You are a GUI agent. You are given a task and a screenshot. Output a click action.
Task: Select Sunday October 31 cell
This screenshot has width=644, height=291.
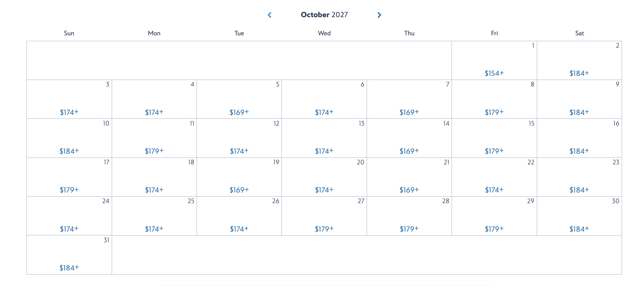[69, 255]
